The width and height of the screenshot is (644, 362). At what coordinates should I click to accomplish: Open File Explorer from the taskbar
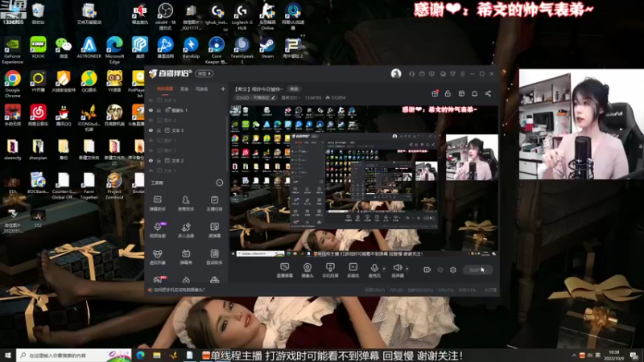(x=157, y=356)
